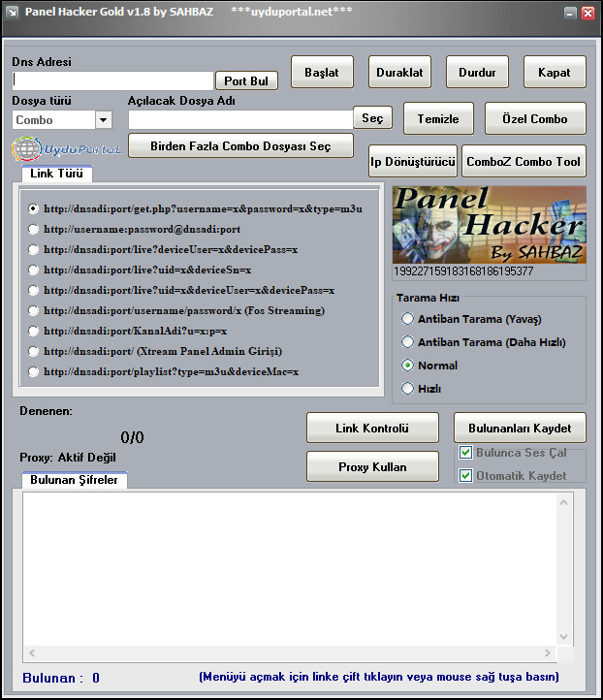Screen dimensions: 603x700
Task: Click the Ip Dönüştürücü button
Action: (413, 161)
